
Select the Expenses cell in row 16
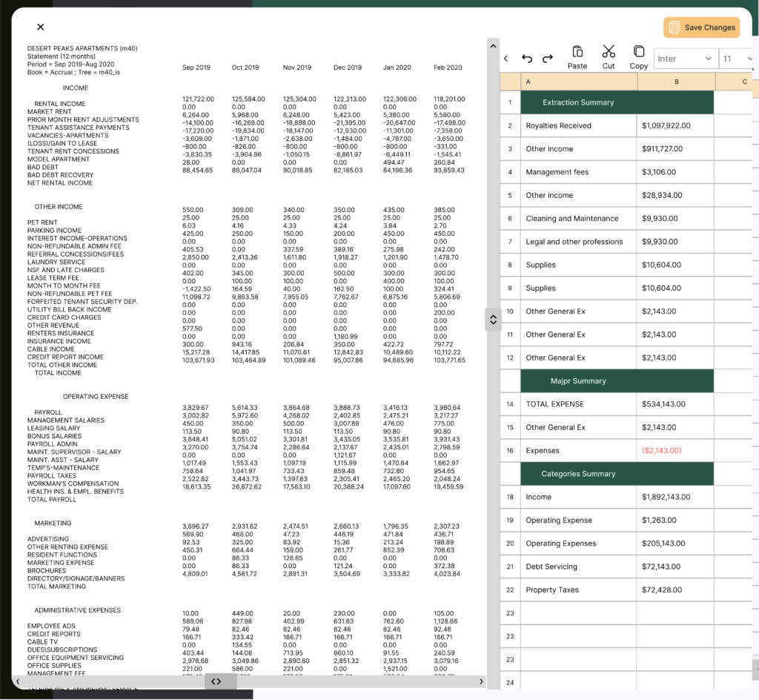(x=578, y=451)
